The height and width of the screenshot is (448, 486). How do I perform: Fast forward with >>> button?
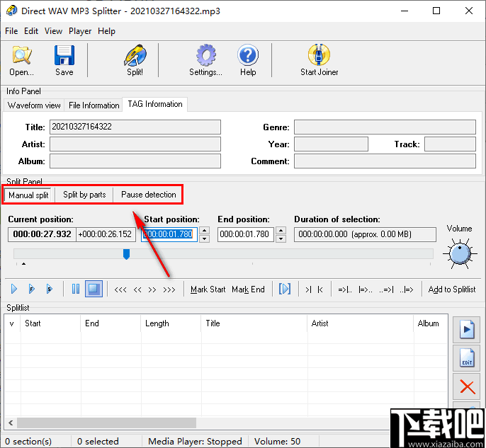(169, 289)
